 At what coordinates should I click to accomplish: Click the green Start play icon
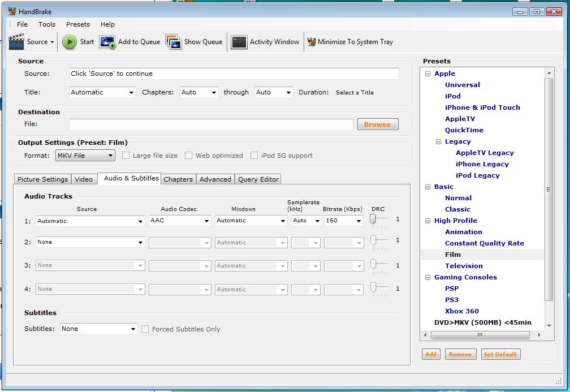[x=70, y=42]
